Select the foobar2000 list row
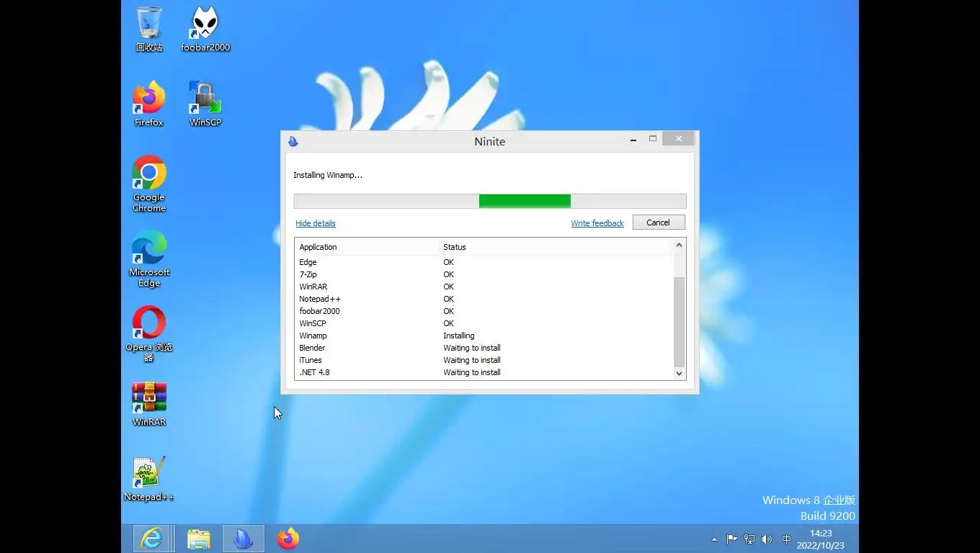 [x=484, y=311]
